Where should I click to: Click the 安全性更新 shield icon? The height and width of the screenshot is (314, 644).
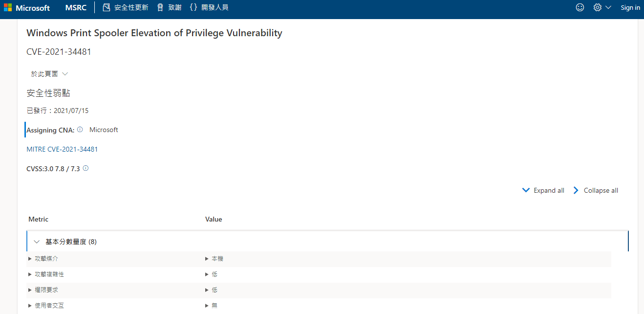click(x=107, y=7)
